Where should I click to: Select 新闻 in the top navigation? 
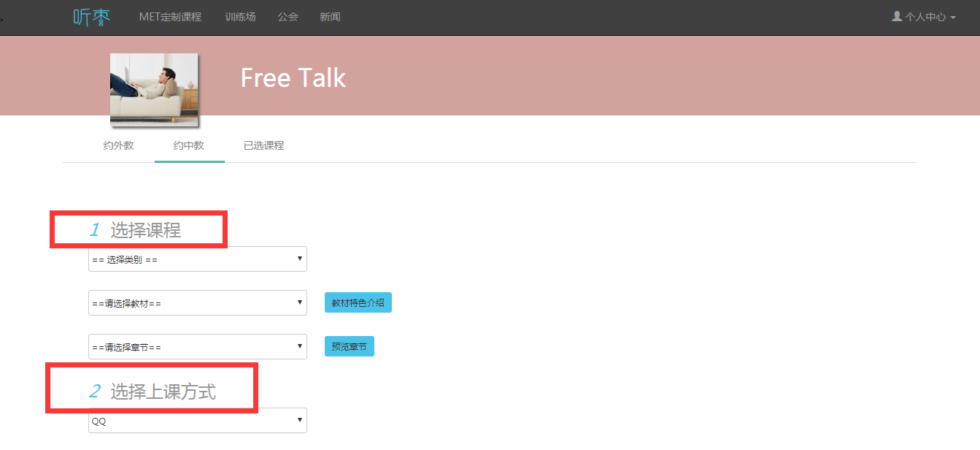click(x=330, y=17)
